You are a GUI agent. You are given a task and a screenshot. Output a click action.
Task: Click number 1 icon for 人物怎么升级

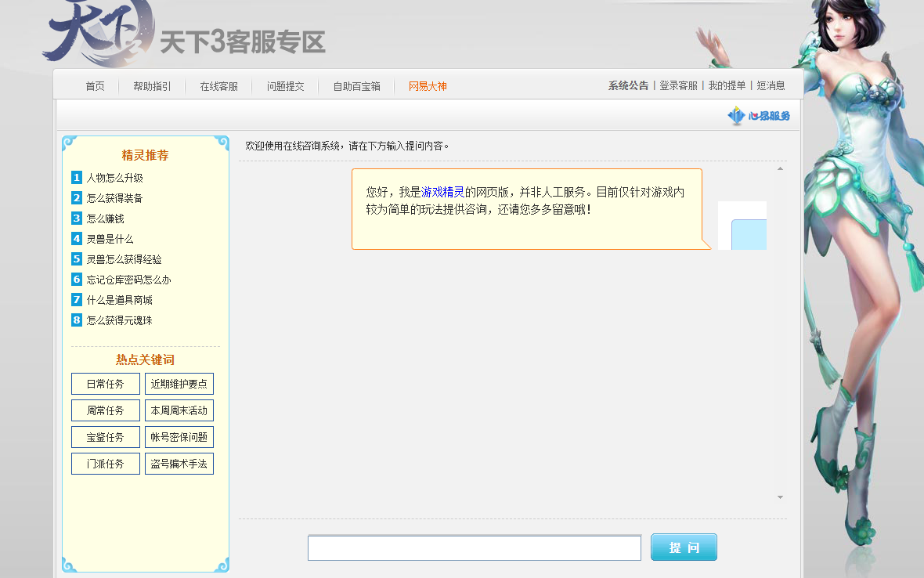pos(77,177)
